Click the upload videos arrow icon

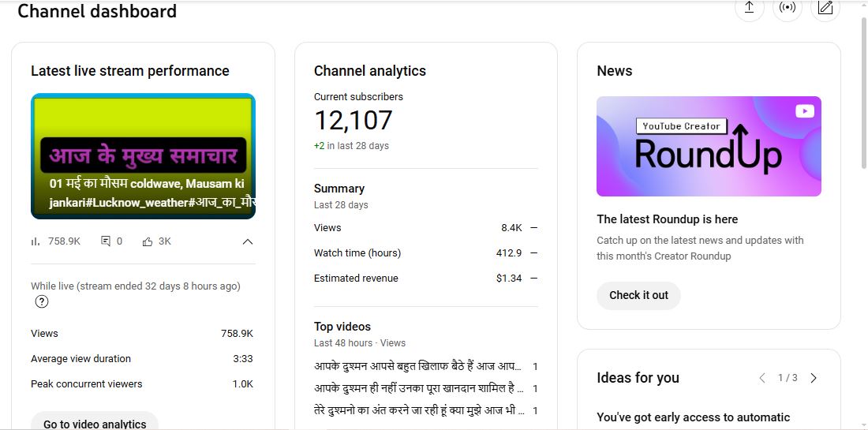(749, 7)
